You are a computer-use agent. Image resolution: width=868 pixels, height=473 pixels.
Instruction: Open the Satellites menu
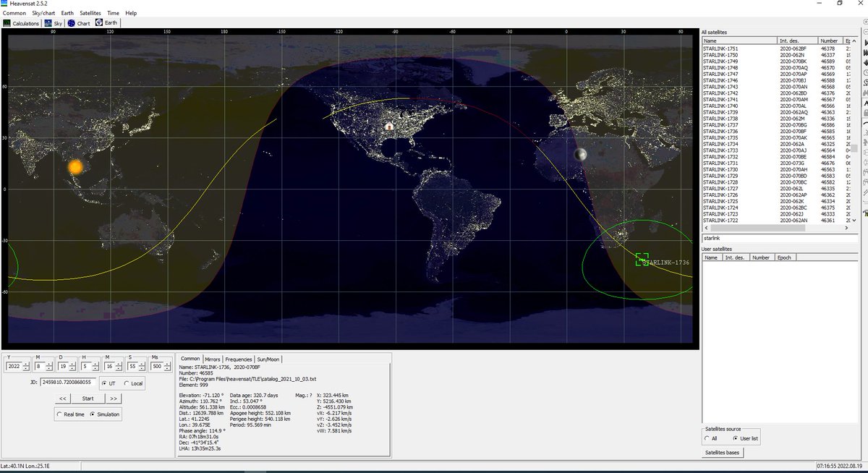(90, 13)
